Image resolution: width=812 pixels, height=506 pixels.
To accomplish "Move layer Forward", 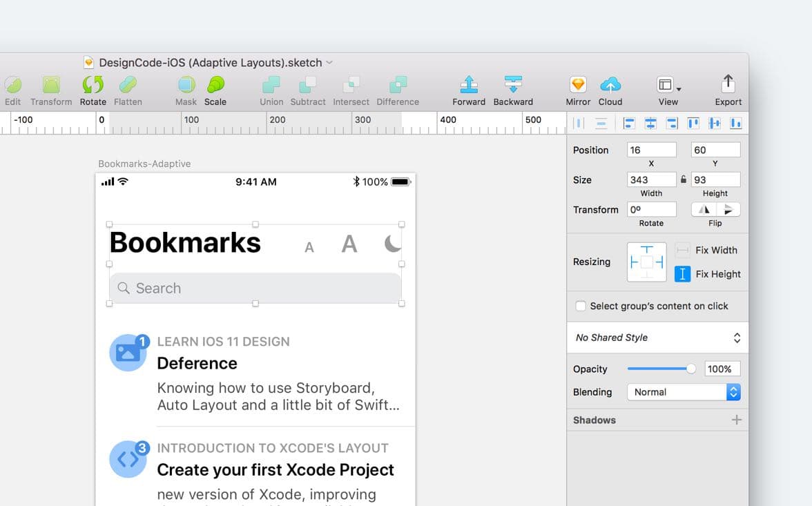I will coord(469,90).
